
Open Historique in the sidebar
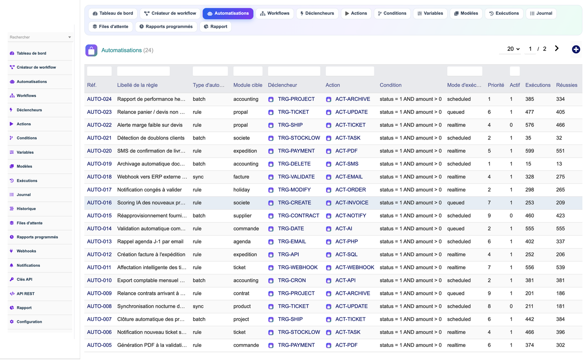point(26,209)
